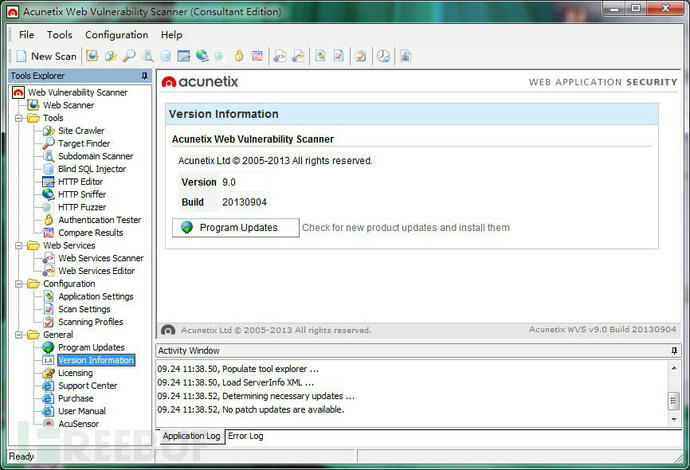Launch HTTP Editor from the toolbar icon
The height and width of the screenshot is (470, 690).
tap(184, 56)
